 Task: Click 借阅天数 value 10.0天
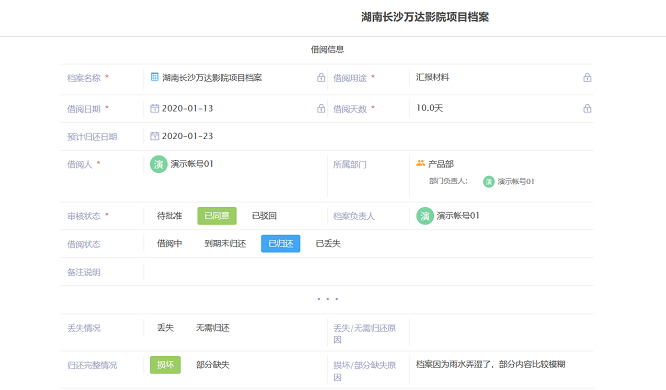429,108
